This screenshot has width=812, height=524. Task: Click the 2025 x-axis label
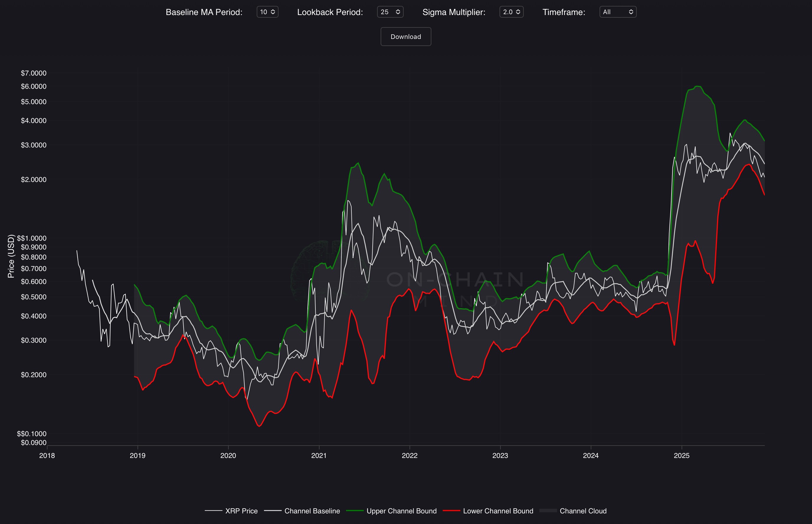[681, 456]
